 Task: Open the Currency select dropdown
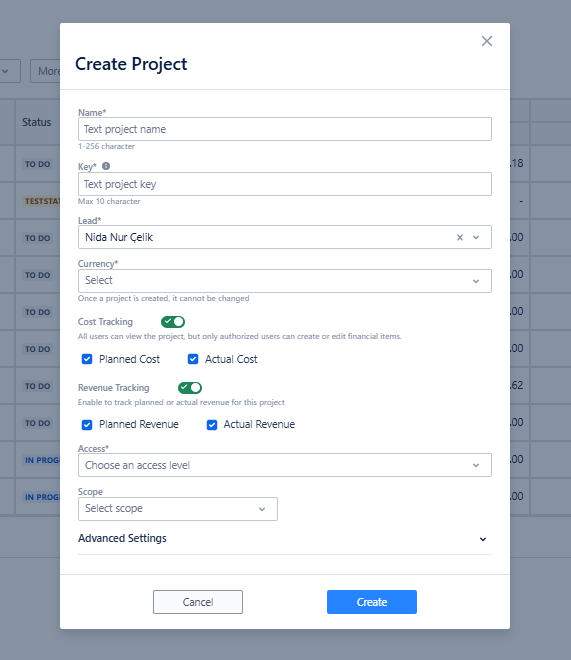pyautogui.click(x=285, y=281)
